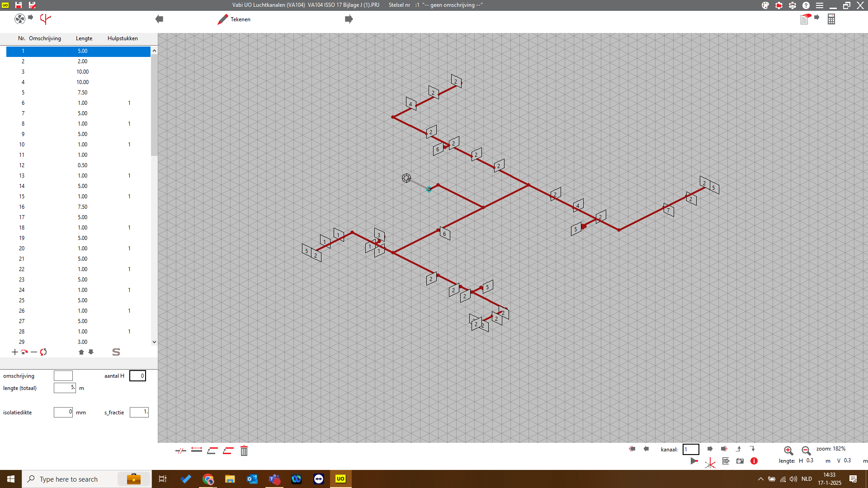
Task: Click the kanaal number input field
Action: [691, 449]
